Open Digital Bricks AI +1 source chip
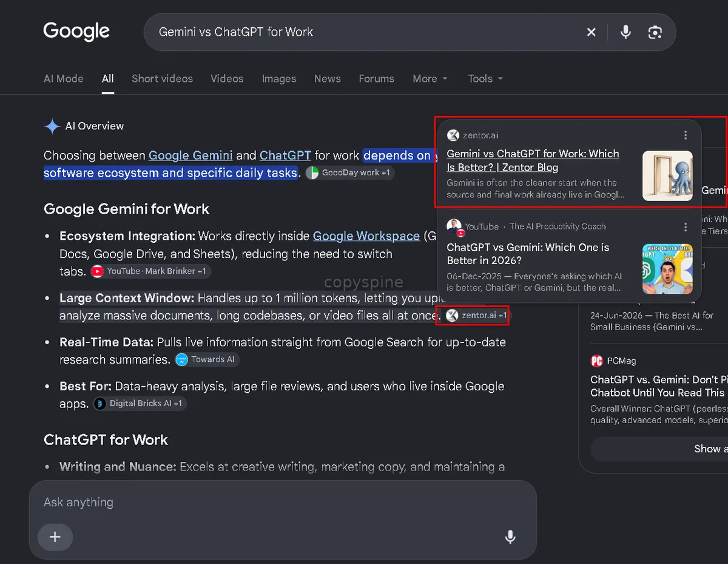This screenshot has height=564, width=728. tap(140, 403)
